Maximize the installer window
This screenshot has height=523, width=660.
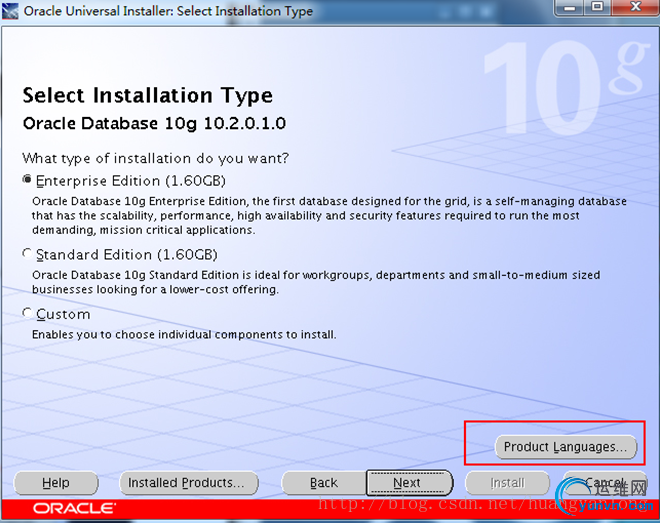[x=597, y=8]
